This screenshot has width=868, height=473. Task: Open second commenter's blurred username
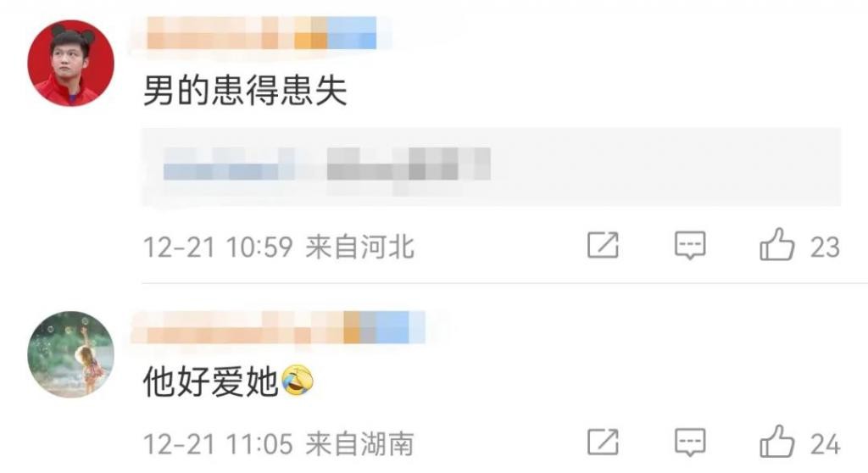[278, 327]
